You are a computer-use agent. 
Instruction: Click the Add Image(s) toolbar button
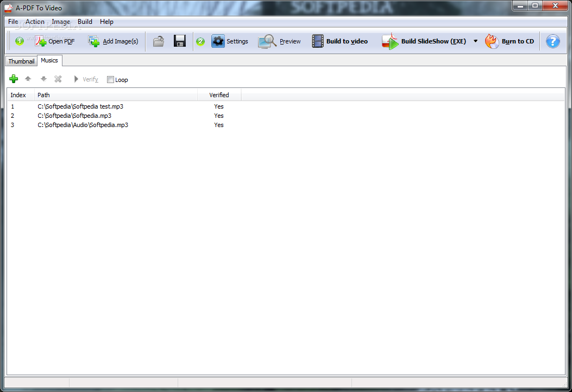tap(113, 41)
